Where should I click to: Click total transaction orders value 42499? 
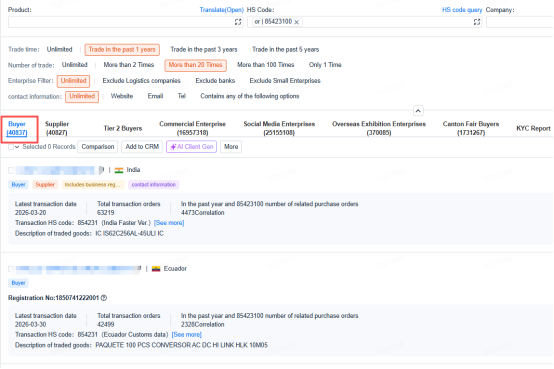[x=106, y=324]
